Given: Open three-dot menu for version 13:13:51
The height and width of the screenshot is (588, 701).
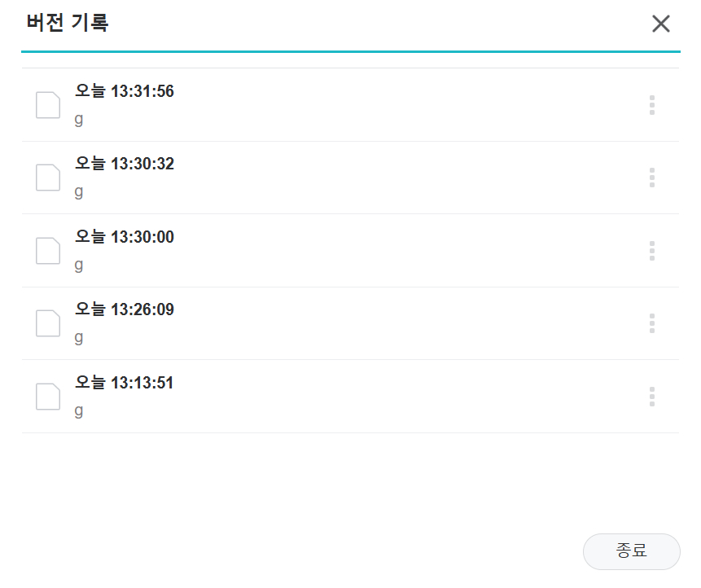Looking at the screenshot, I should click(652, 397).
